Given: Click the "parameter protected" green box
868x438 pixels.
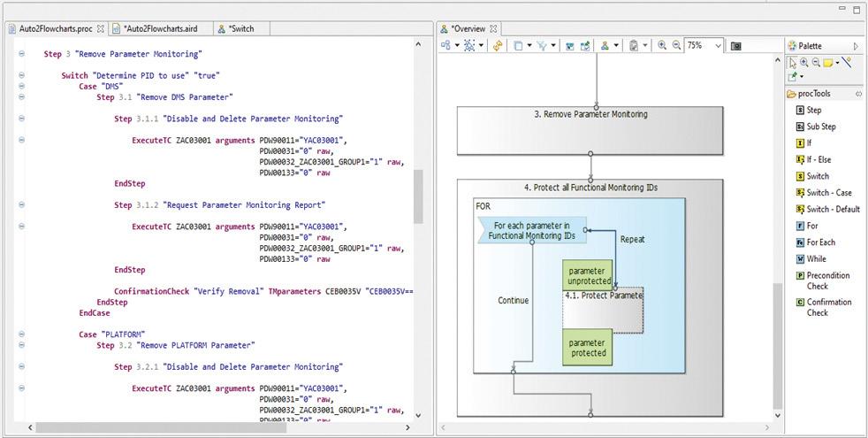Looking at the screenshot, I should click(x=588, y=348).
